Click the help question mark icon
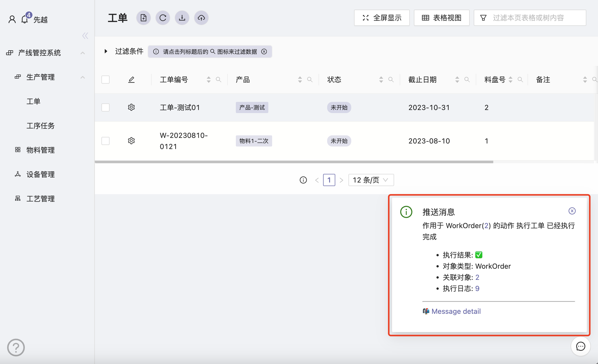The image size is (598, 364). tap(16, 348)
